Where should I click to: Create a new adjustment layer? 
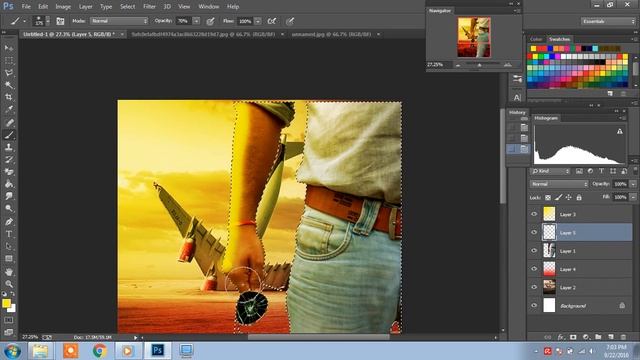pyautogui.click(x=586, y=337)
